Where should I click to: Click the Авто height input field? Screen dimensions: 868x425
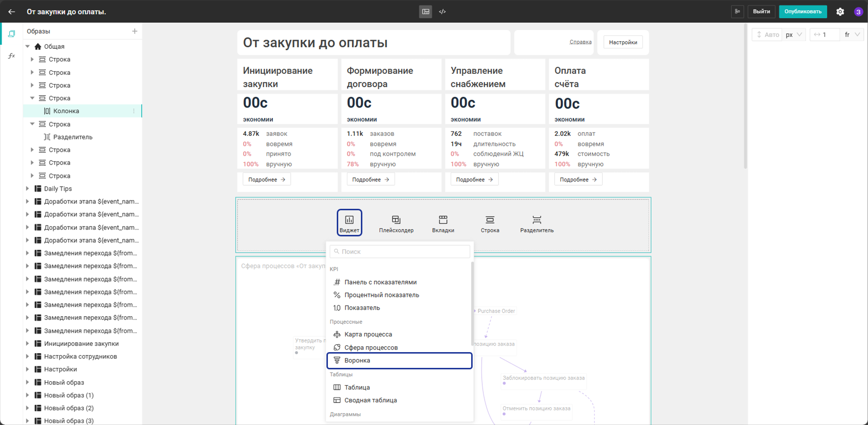pos(767,34)
